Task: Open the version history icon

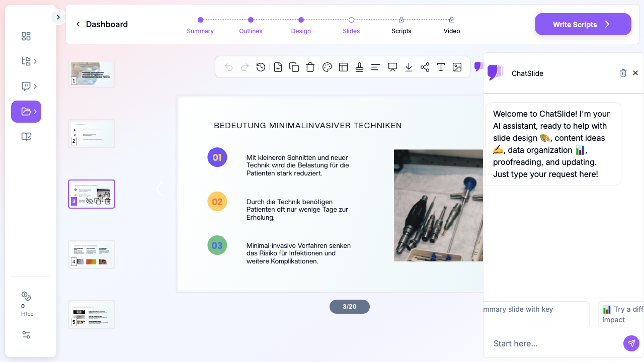Action: [x=261, y=67]
